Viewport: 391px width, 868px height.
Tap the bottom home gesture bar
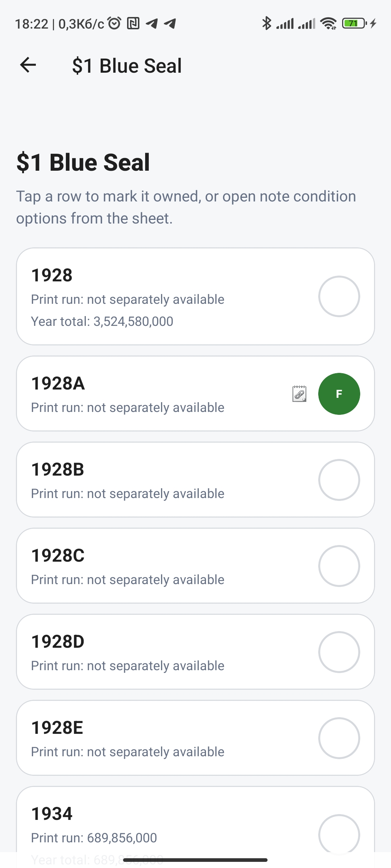[195, 860]
